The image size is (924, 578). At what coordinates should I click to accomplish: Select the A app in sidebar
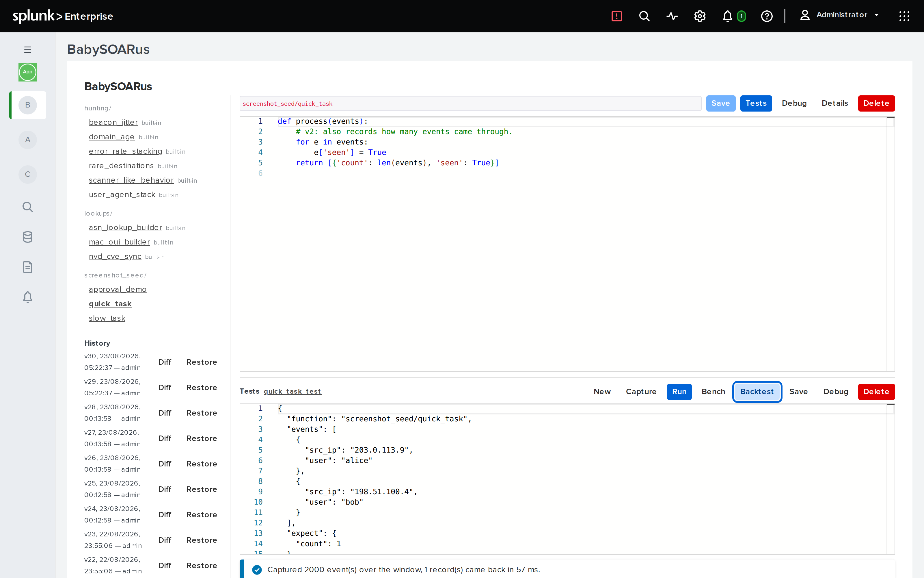[27, 140]
